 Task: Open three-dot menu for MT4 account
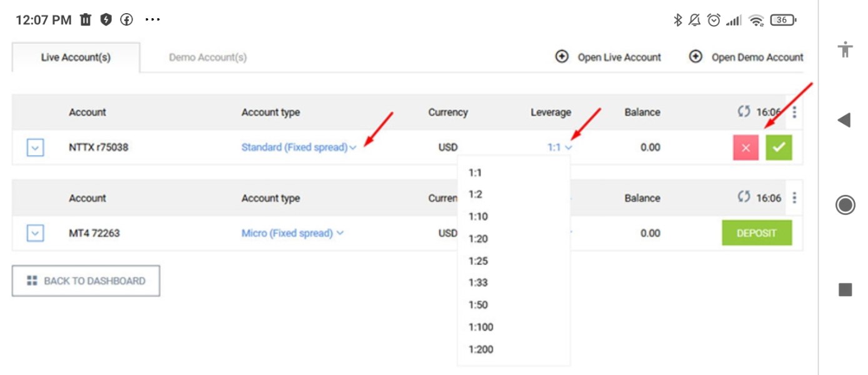794,198
